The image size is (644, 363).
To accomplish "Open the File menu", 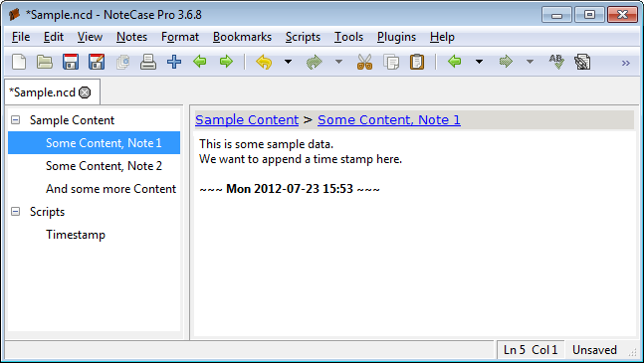I will point(21,37).
